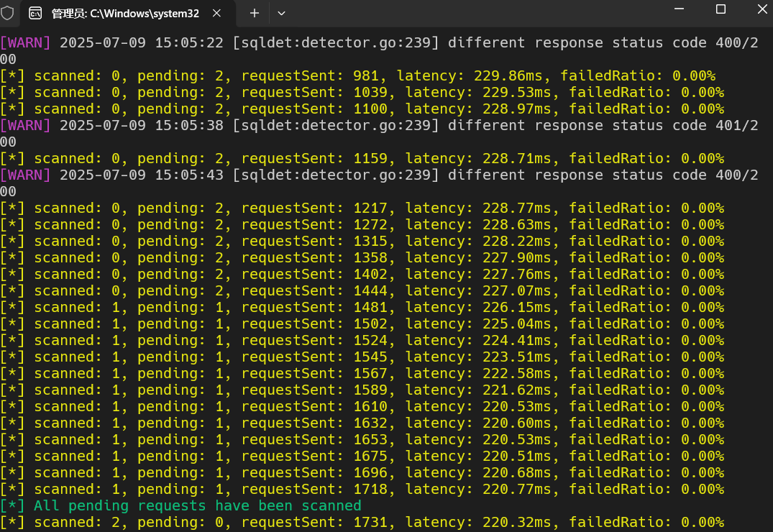Screen dimensions: 773x532
Task: Click the line with requestSent: 1589
Action: click(362, 390)
